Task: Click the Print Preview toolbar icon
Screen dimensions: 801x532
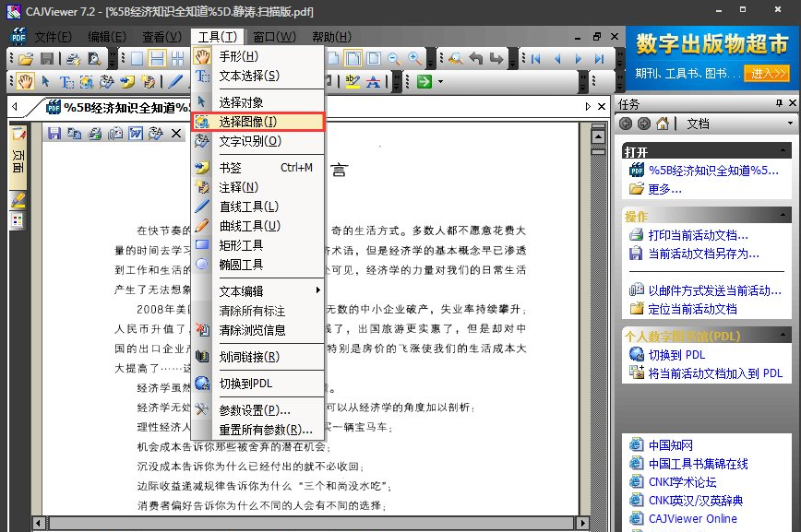Action: 94,59
